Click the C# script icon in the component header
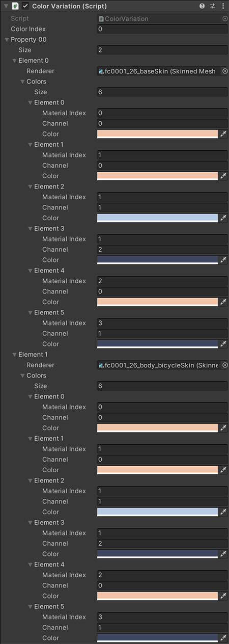 15,6
